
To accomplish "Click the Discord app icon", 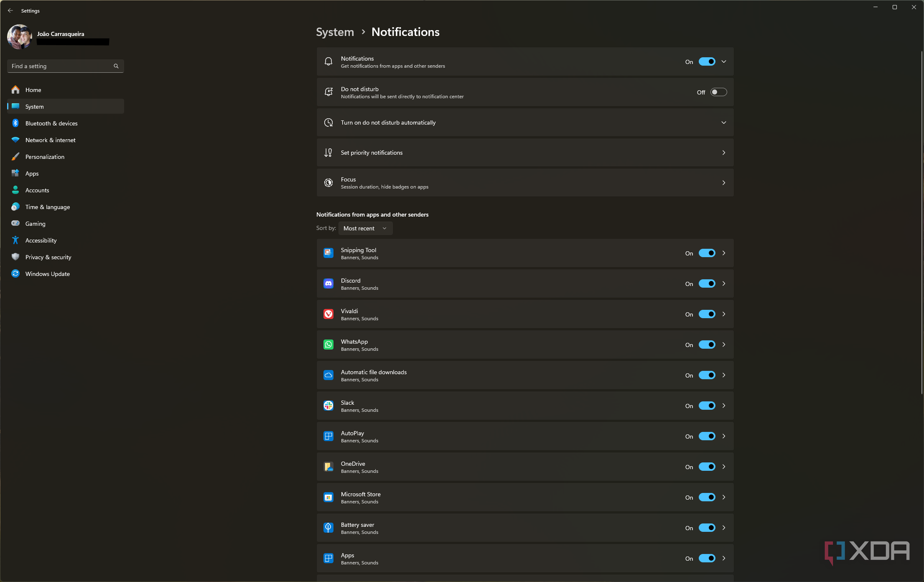I will tap(328, 283).
